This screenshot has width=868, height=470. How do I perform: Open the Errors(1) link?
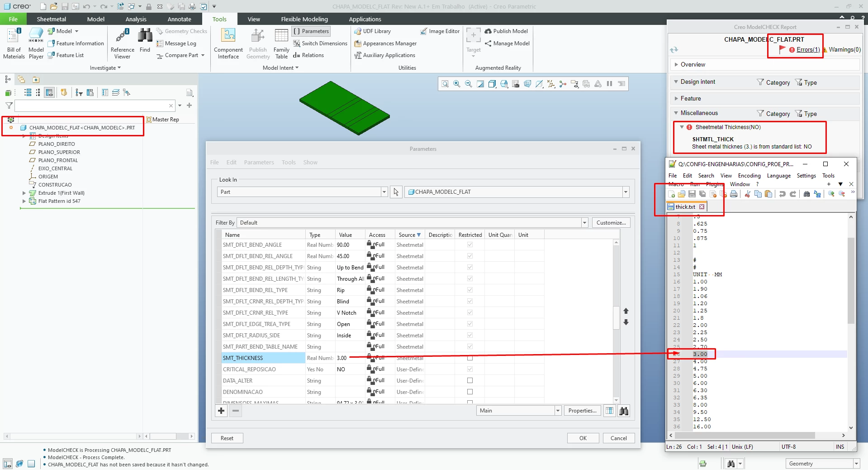coord(808,50)
